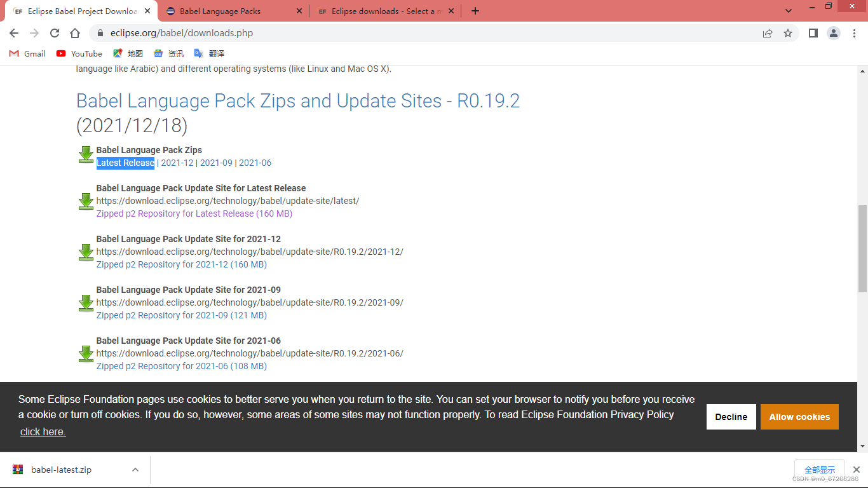Viewport: 868px width, 488px height.
Task: Open the tab search chevron
Action: tap(789, 11)
